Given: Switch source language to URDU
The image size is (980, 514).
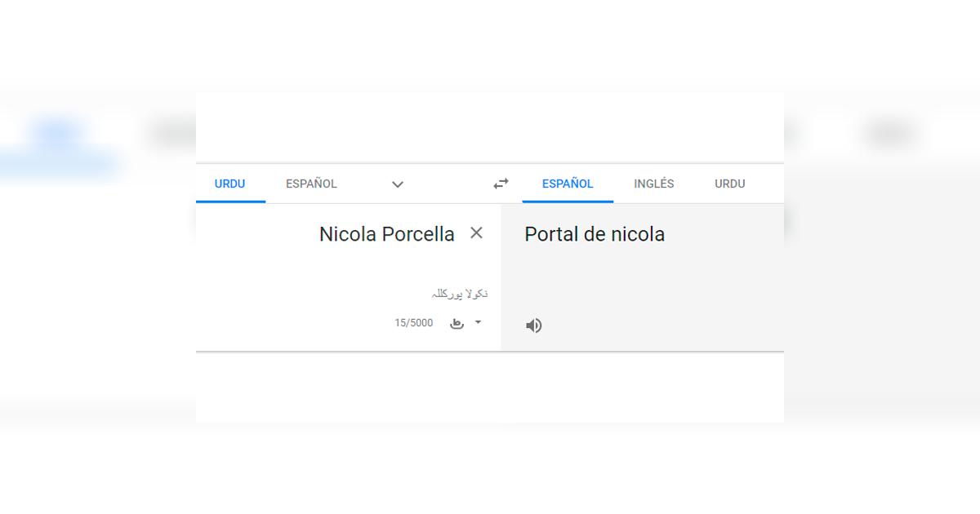Looking at the screenshot, I should [x=230, y=184].
